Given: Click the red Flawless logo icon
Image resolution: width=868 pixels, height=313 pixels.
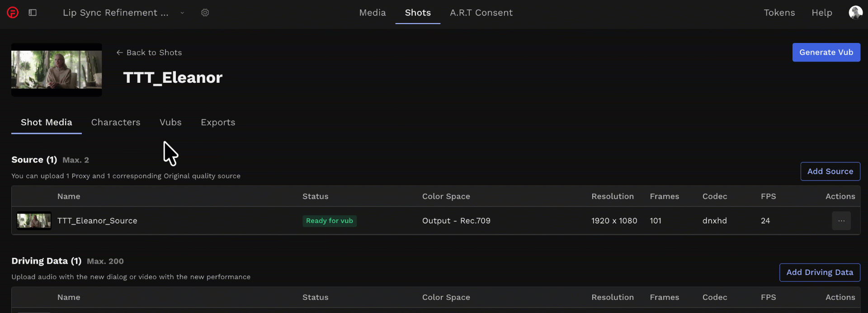Looking at the screenshot, I should [13, 13].
